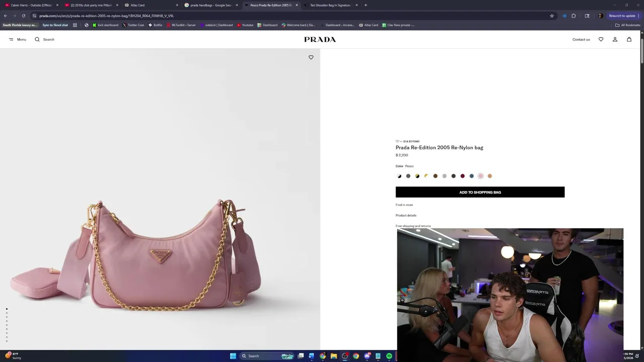Image resolution: width=644 pixels, height=362 pixels.
Task: Open the wishlist heart in the header
Action: click(x=601, y=39)
